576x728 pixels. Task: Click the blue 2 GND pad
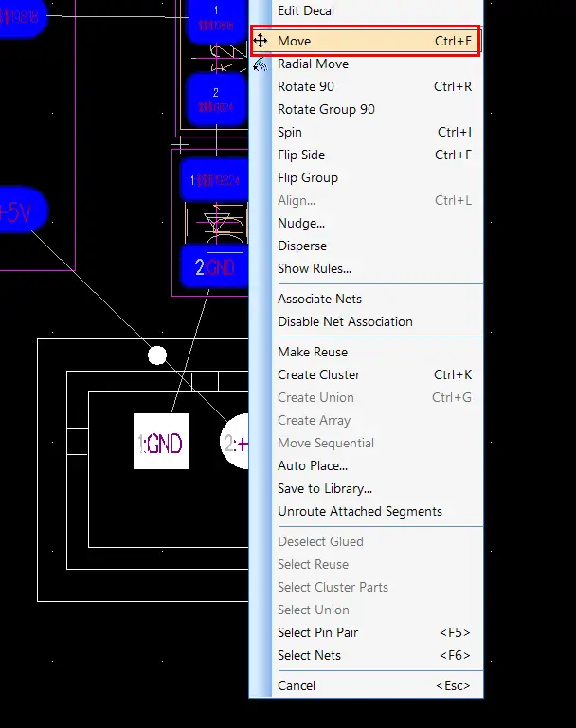click(x=214, y=267)
